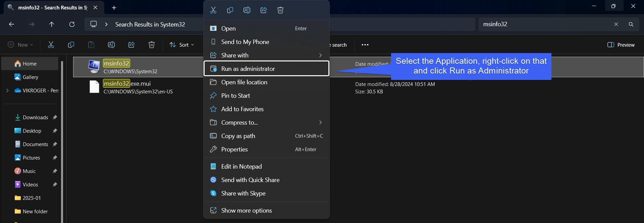This screenshot has width=644, height=223.
Task: Expand the Share with submenu
Action: tap(320, 55)
